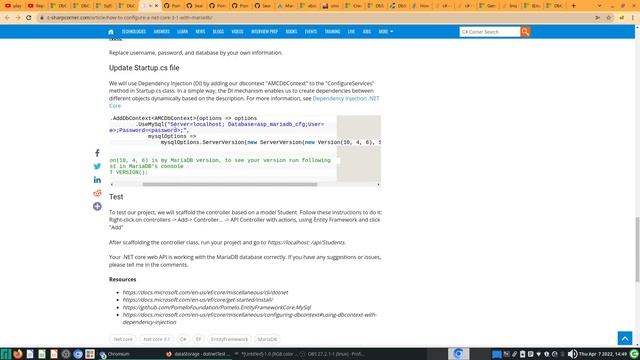This screenshot has height=360, width=640.
Task: Select the MariaDB tag
Action: pos(267,339)
